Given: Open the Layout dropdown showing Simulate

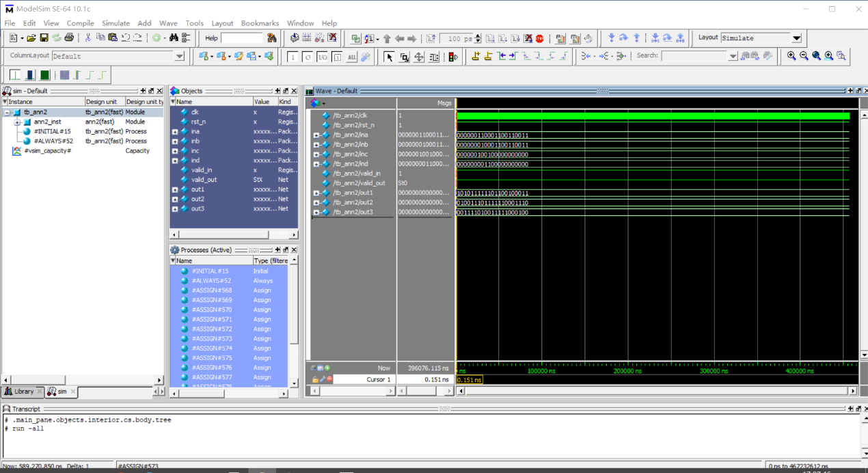Looking at the screenshot, I should tap(796, 38).
